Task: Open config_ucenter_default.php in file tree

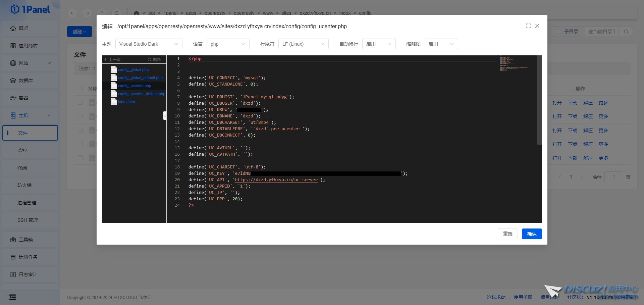Action: pos(142,94)
